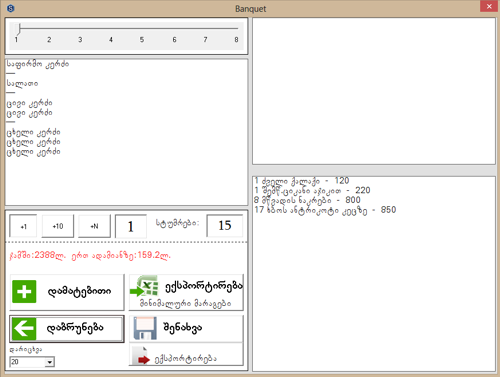Click the guests field showing 15

pyautogui.click(x=225, y=226)
